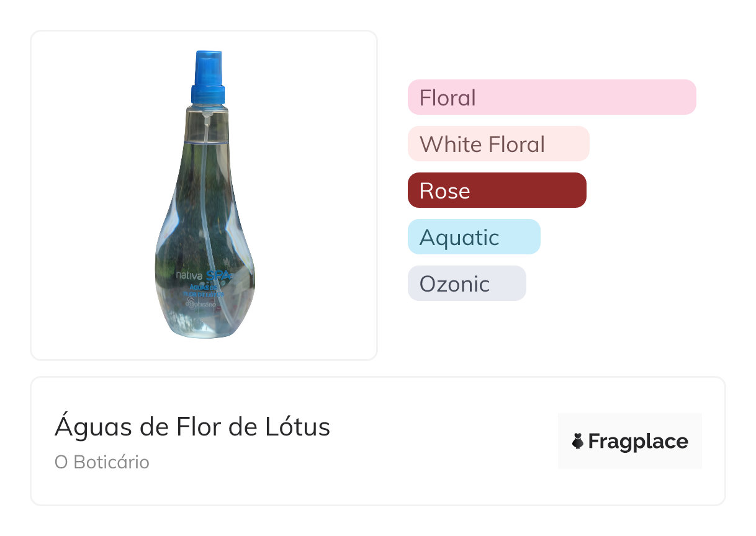Click the word Floral in the pink bar
This screenshot has height=536, width=756.
pyautogui.click(x=448, y=98)
